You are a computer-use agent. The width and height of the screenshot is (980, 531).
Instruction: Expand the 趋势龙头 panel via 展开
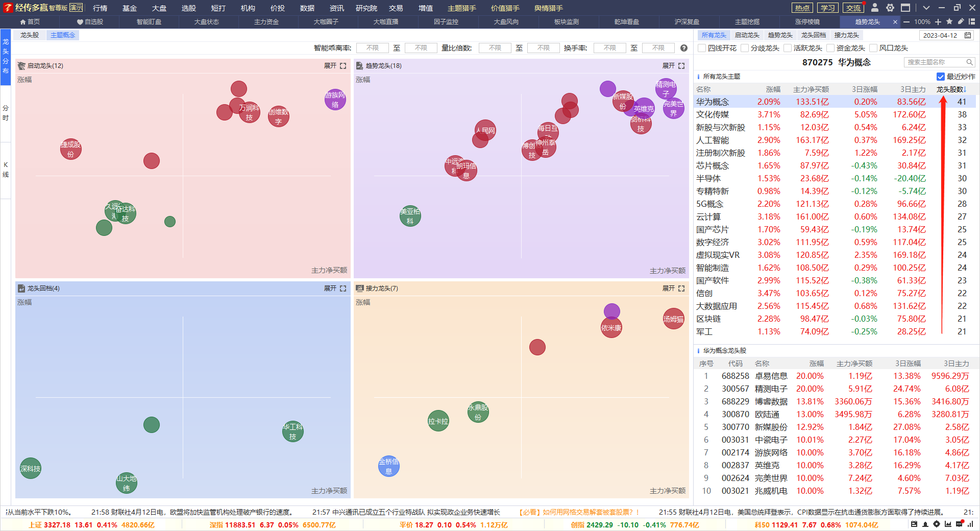point(669,66)
